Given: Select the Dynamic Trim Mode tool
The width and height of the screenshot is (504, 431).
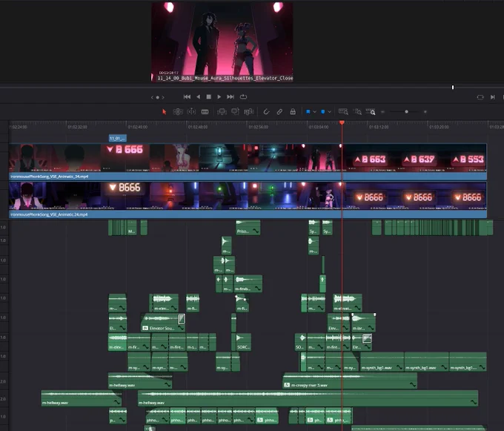Looking at the screenshot, I should point(191,111).
